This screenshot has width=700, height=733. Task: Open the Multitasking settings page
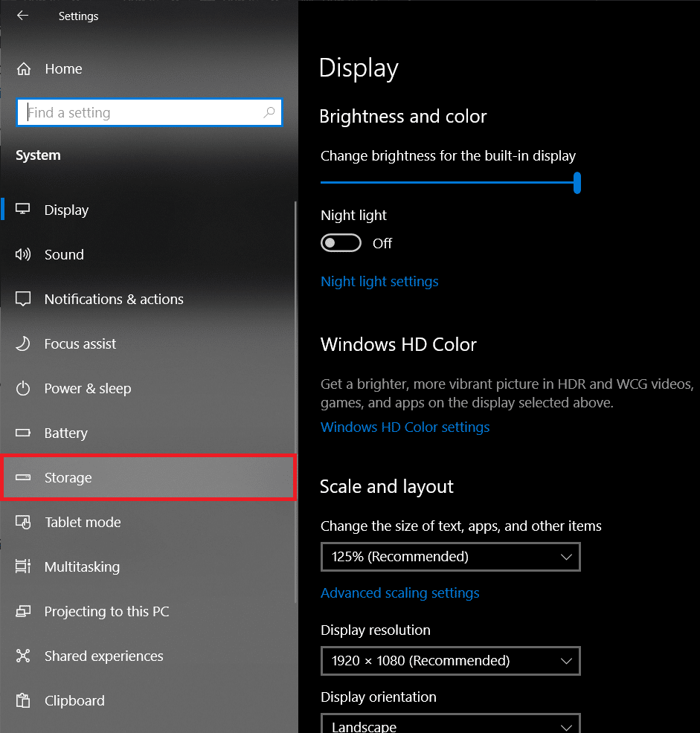[x=82, y=567]
